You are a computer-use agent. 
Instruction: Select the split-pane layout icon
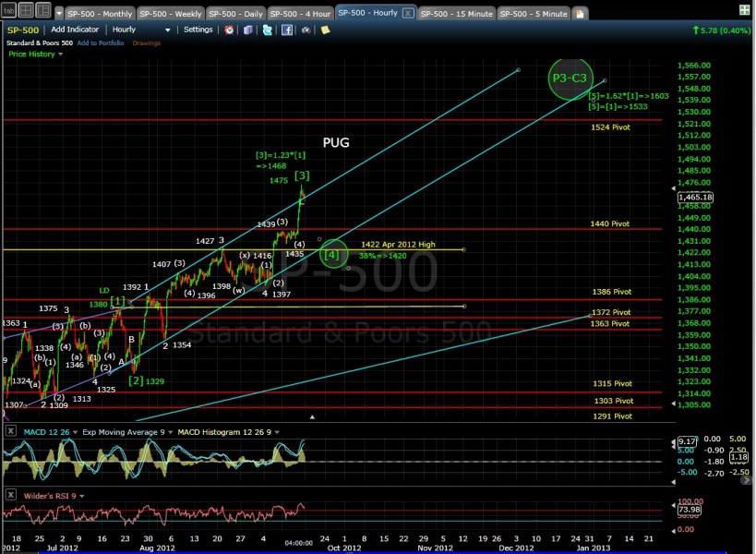(42, 10)
